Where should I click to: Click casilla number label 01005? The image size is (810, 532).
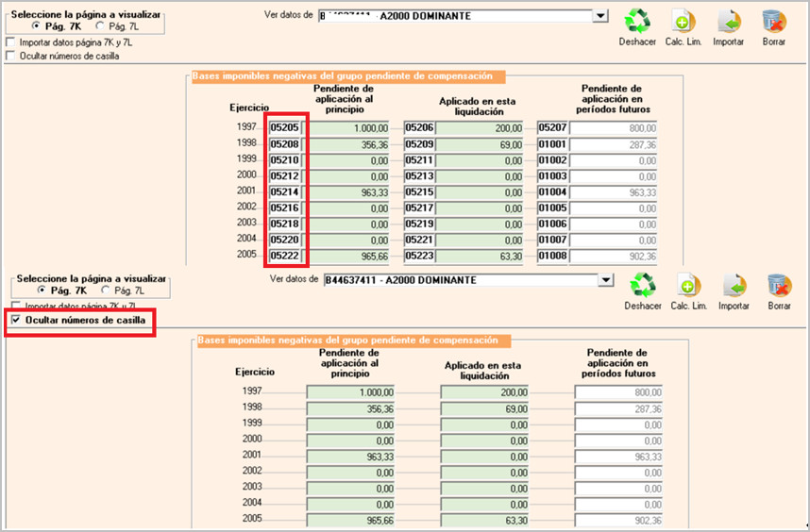click(552, 208)
